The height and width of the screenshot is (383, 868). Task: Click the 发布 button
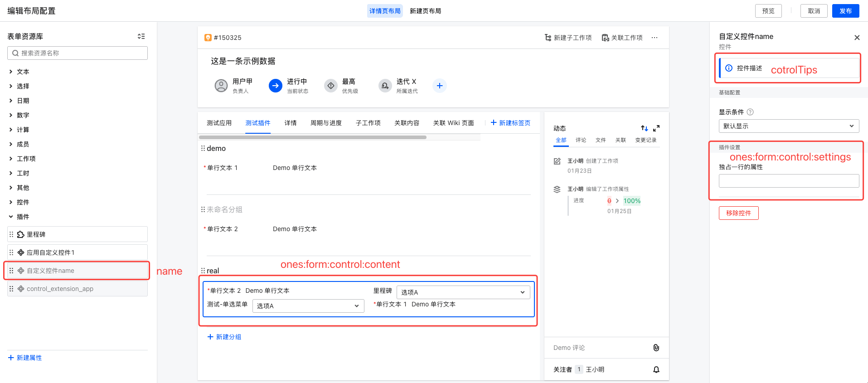click(x=845, y=11)
